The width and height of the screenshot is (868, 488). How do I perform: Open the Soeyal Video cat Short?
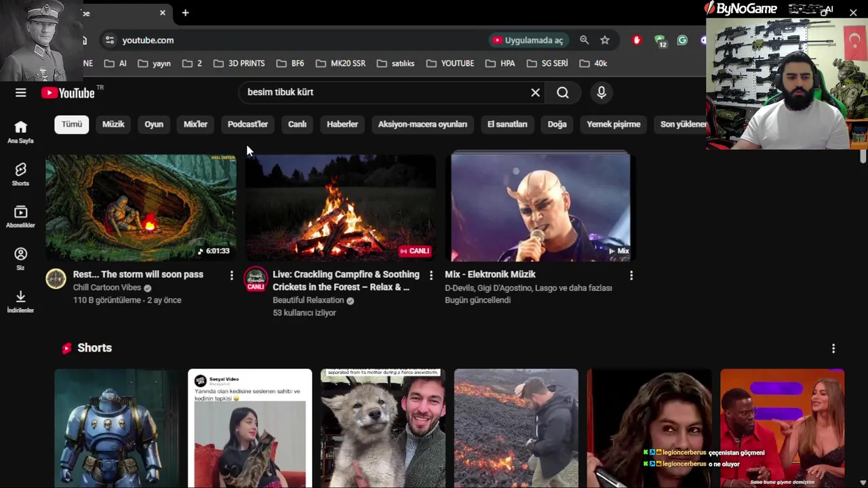(250, 428)
